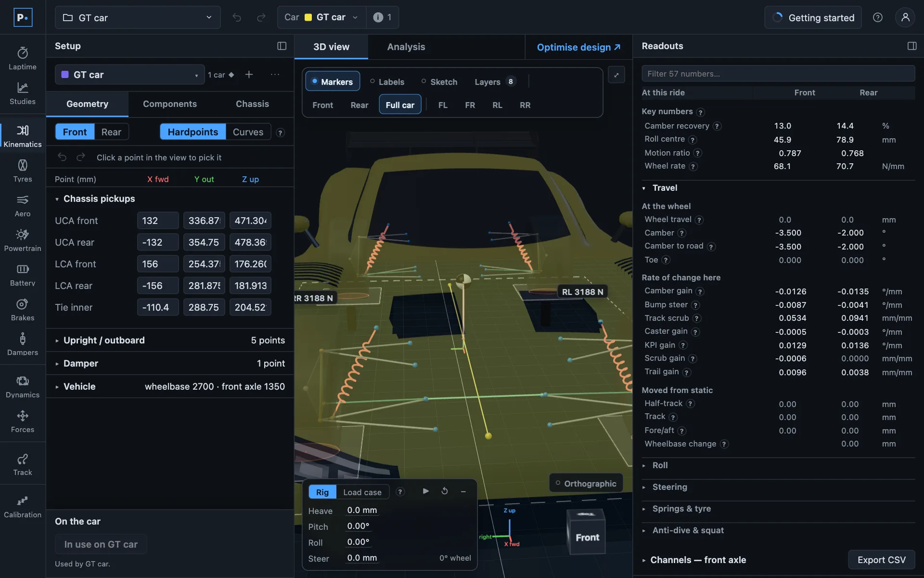Screen dimensions: 924x578
Task: Open the Studies section in the sidebar
Action: click(x=23, y=93)
